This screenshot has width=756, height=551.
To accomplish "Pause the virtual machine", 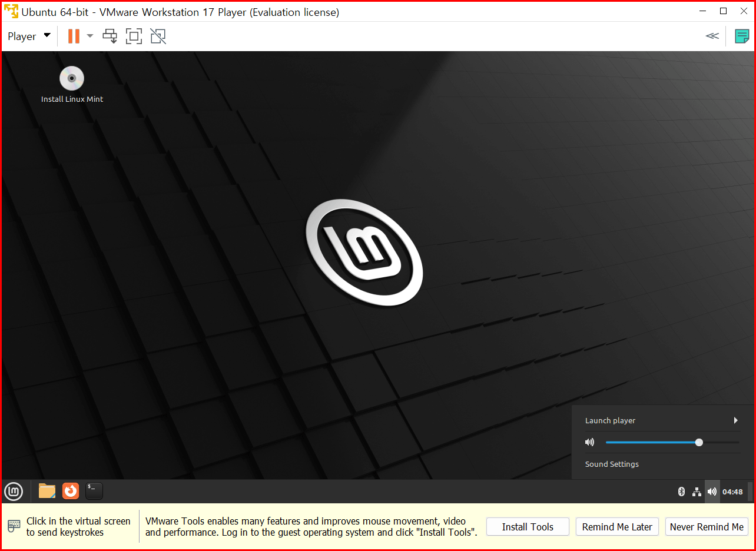I will 74,36.
